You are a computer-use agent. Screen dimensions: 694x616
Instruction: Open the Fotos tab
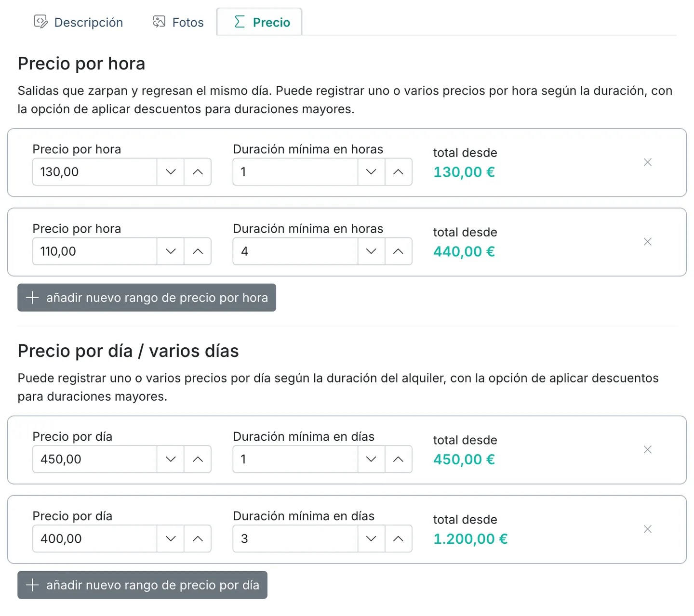click(178, 22)
